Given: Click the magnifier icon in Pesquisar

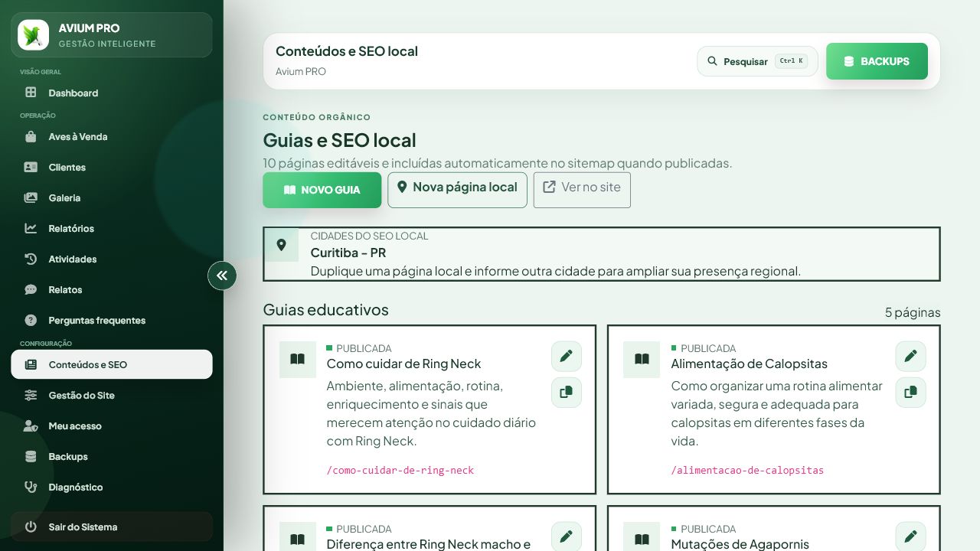Looking at the screenshot, I should pos(712,61).
